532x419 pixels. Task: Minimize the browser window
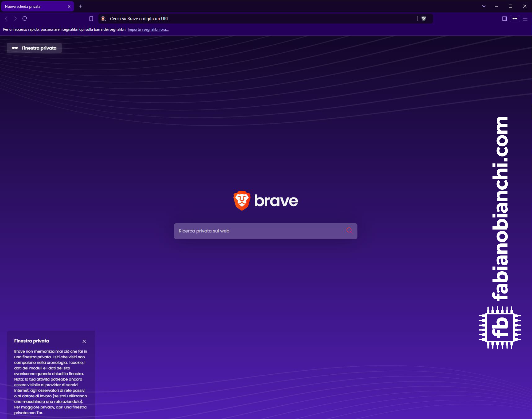(x=496, y=6)
